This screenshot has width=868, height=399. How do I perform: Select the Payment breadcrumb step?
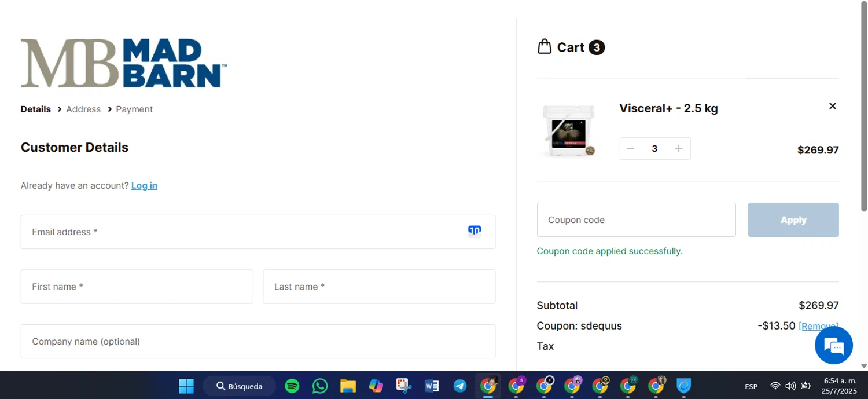134,109
